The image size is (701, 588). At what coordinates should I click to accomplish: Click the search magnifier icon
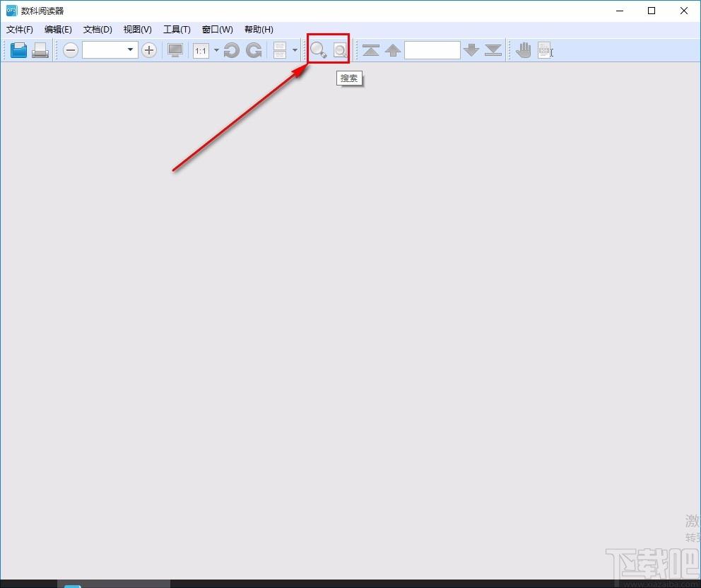(x=318, y=49)
